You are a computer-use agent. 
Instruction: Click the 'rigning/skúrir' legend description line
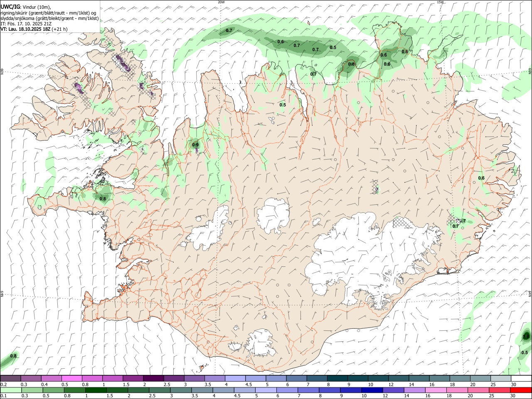tap(49, 13)
